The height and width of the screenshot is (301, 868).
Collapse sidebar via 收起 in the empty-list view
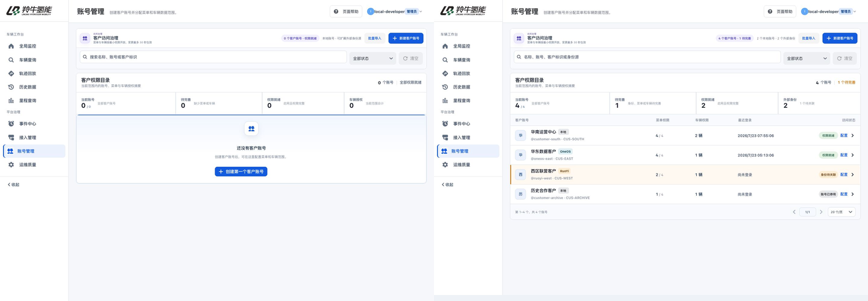[x=13, y=185]
